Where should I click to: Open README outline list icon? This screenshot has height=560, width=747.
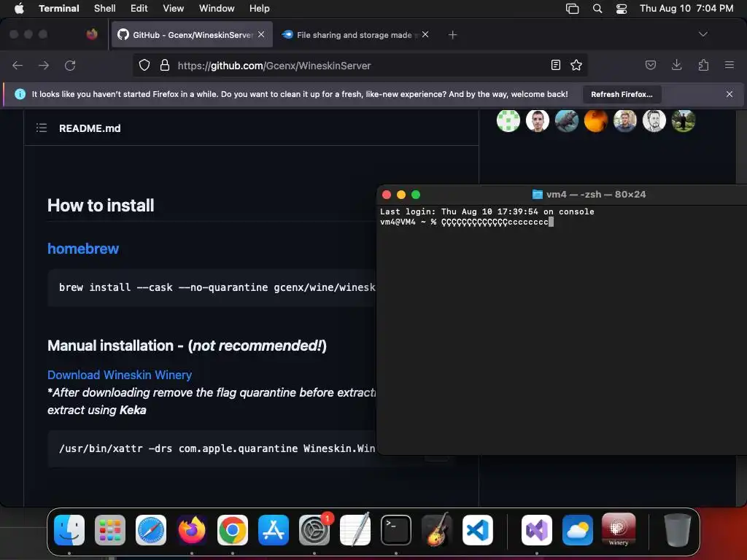[x=42, y=128]
